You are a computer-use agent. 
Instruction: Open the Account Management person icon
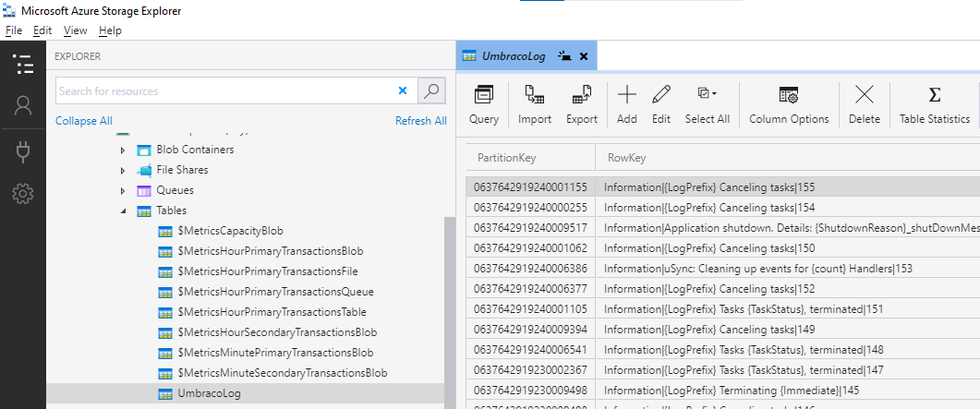[23, 105]
